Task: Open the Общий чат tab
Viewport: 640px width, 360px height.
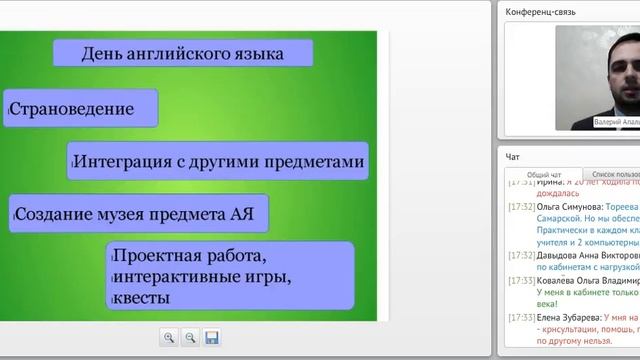Action: click(544, 174)
